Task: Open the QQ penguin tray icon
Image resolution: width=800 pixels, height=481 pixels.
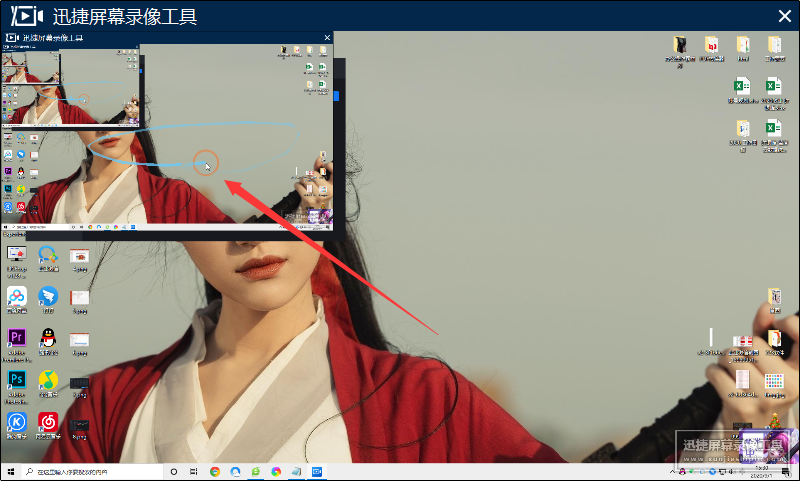Action: [x=682, y=472]
